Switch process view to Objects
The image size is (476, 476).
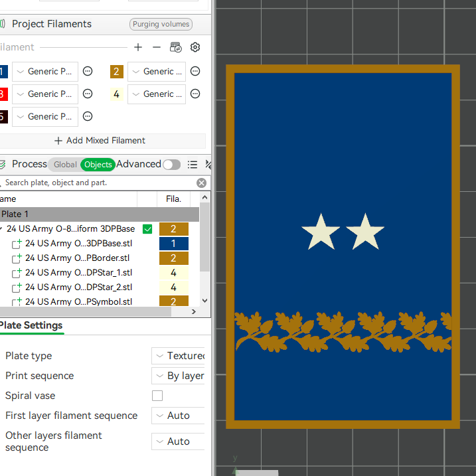[98, 165]
